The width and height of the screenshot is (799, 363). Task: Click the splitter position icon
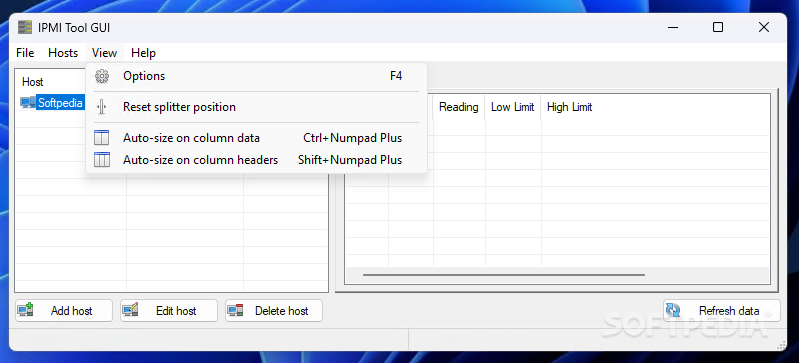click(102, 107)
